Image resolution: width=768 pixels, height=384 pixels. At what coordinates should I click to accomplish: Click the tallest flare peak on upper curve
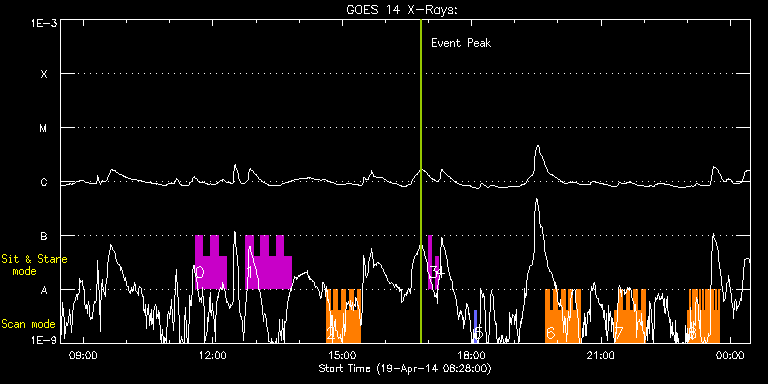[x=538, y=146]
